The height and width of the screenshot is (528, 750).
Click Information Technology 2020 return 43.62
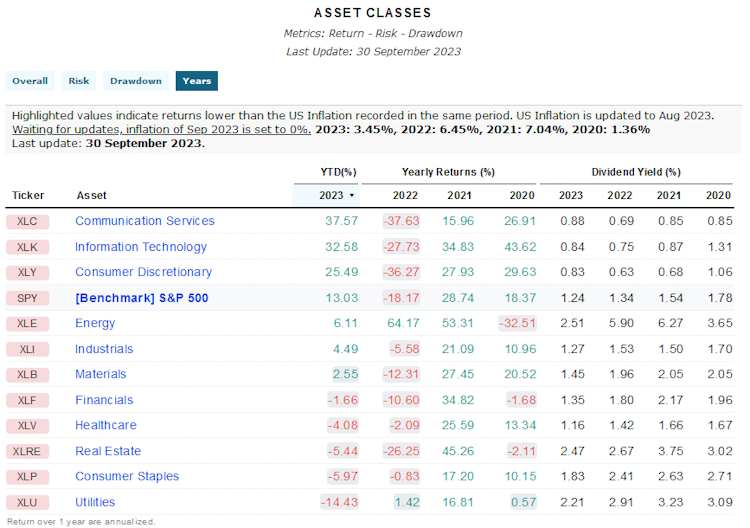pyautogui.click(x=520, y=247)
